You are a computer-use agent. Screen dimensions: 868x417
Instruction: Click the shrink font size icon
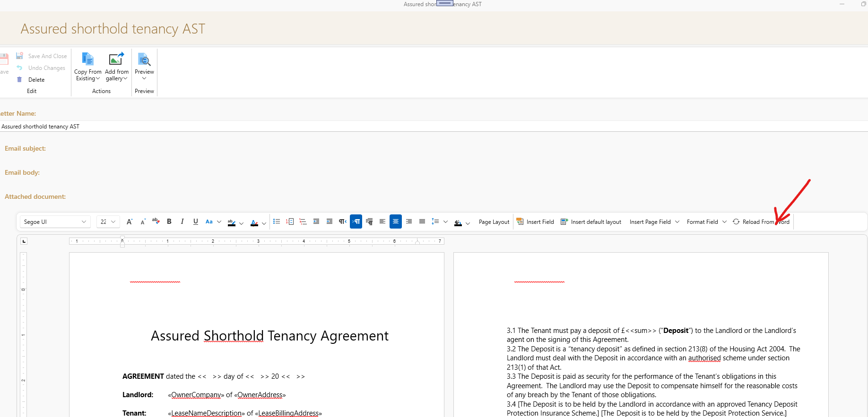coord(143,221)
